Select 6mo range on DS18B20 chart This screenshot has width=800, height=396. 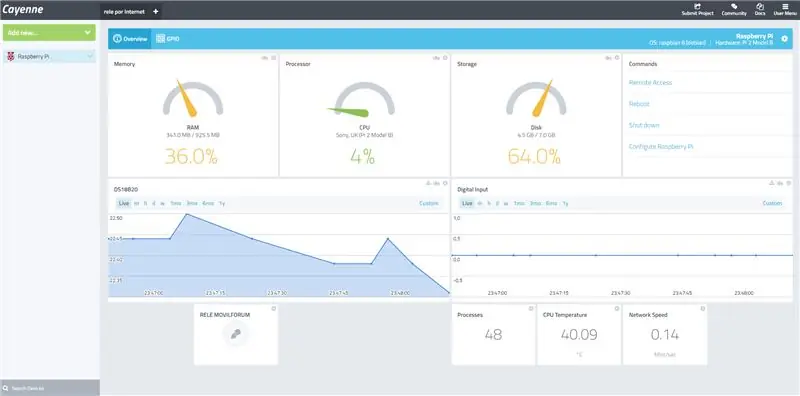(208, 203)
